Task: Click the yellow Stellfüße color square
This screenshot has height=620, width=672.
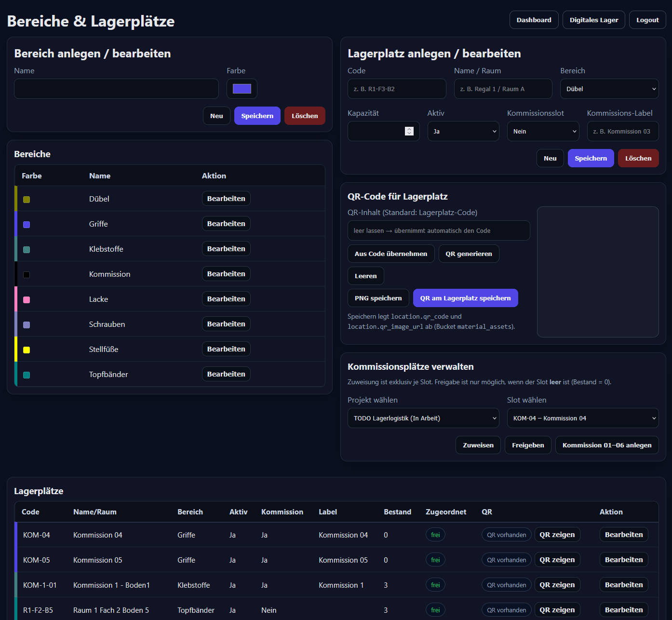Action: point(27,350)
